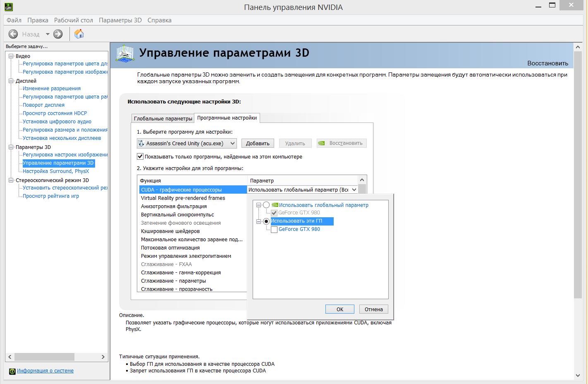Click the NVIDIA app icon in title bar
Screen dimensions: 588x384
coord(8,7)
